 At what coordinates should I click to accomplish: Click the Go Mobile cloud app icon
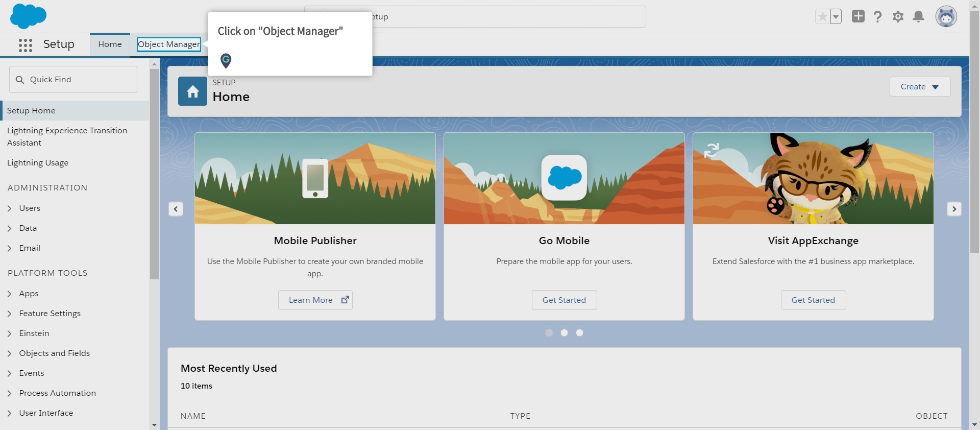coord(564,178)
